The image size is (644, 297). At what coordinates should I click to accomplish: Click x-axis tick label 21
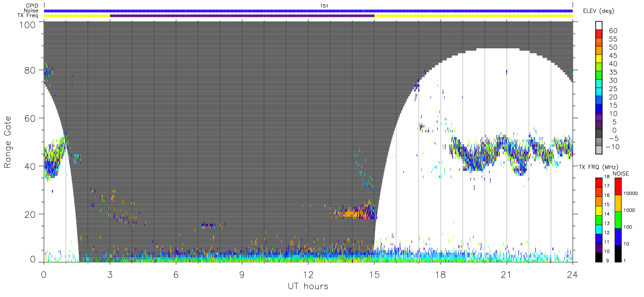coord(507,274)
